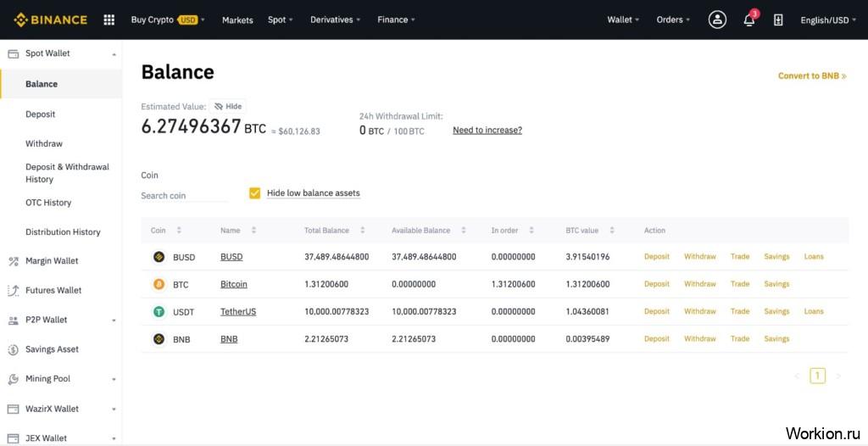
Task: Go to next page arrow
Action: [x=838, y=376]
